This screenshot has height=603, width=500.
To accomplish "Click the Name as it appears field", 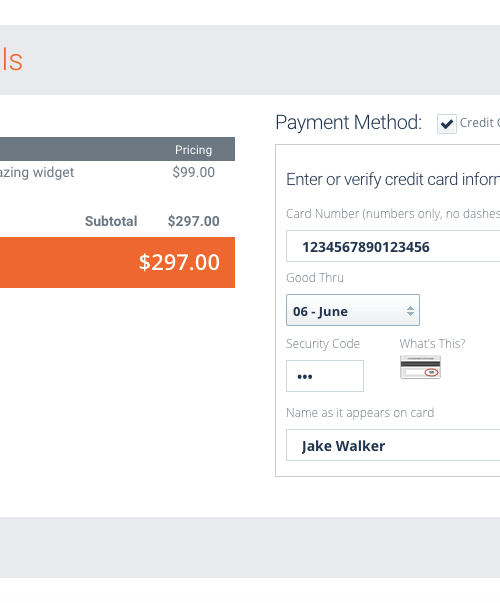I will (x=393, y=445).
